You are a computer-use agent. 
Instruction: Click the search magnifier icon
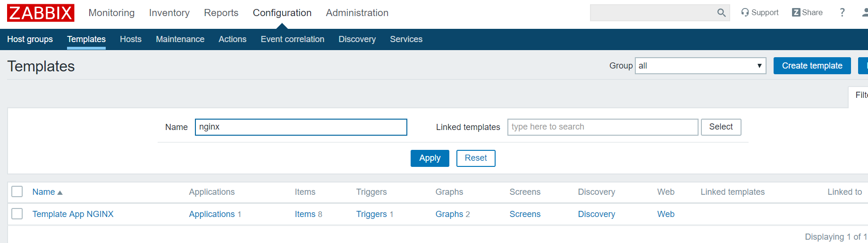(721, 13)
